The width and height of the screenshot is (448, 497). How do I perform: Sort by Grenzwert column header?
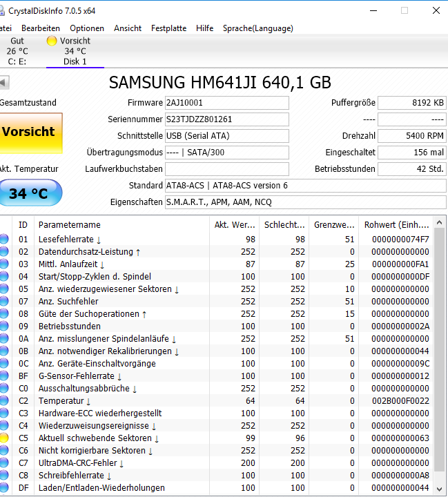coord(334,225)
